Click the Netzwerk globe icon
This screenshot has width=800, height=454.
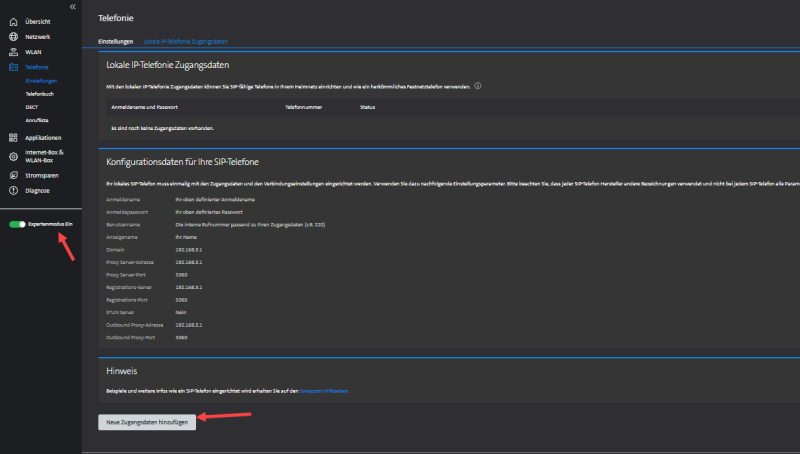click(x=13, y=36)
